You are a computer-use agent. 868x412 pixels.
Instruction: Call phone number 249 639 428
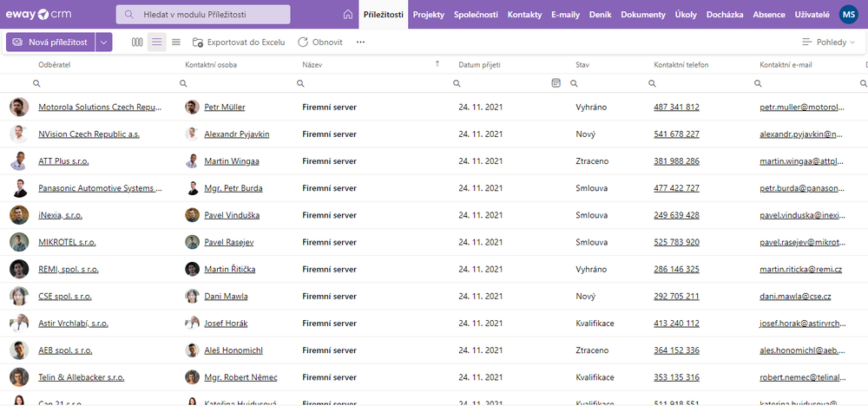click(x=676, y=215)
